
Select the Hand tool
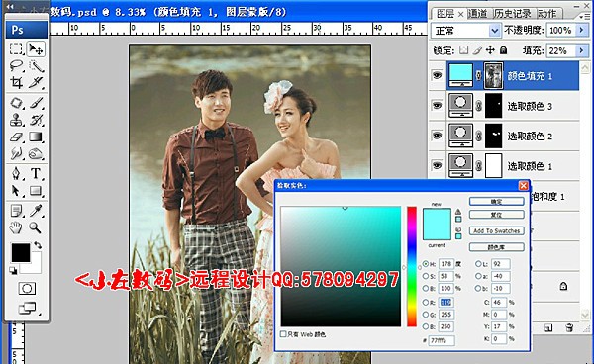[x=16, y=227]
